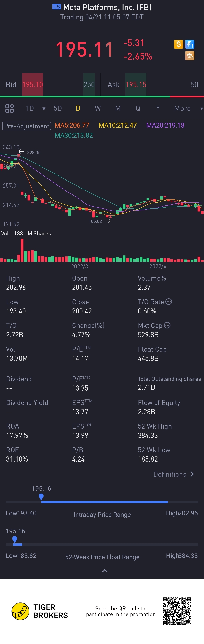The image size is (204, 644).
Task: Open the chart layout grid icon
Action: click(x=10, y=108)
